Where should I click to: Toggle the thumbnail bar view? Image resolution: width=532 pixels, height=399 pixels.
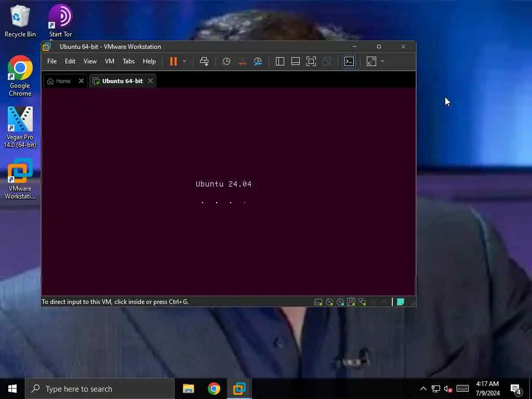[x=296, y=61]
